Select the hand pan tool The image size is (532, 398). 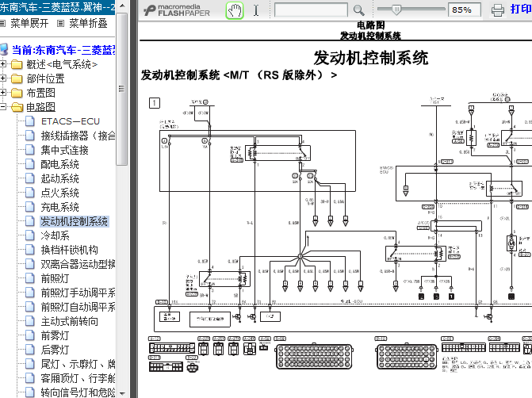tap(235, 10)
